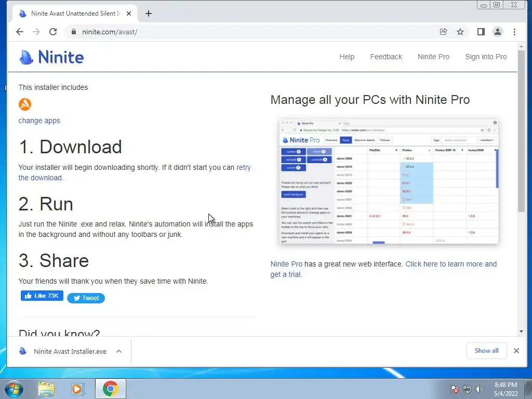This screenshot has height=399, width=532.
Task: Click the Tweet button
Action: (x=86, y=298)
